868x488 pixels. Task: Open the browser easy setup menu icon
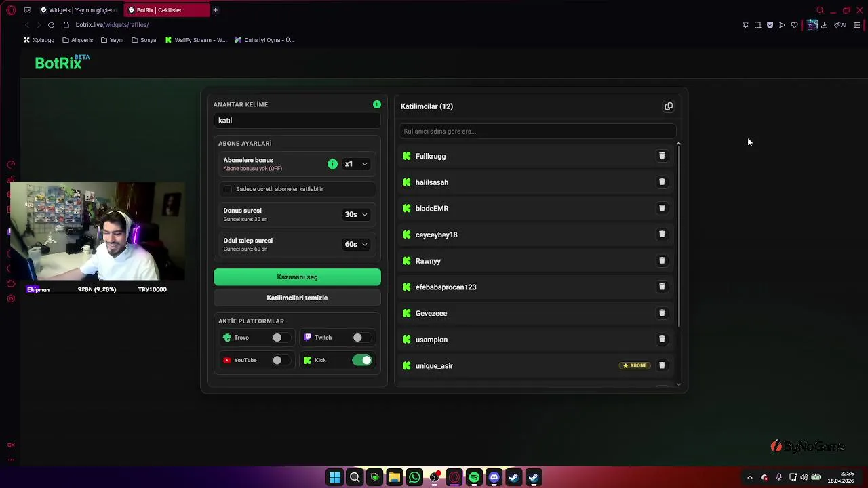pyautogui.click(x=856, y=25)
